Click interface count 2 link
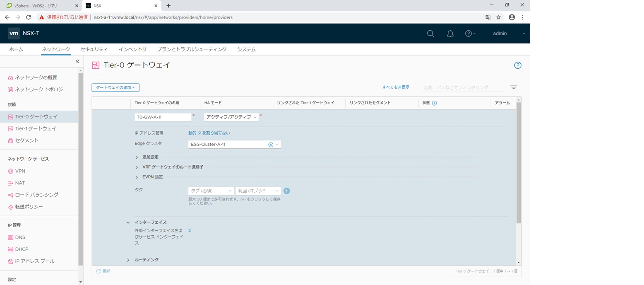Image resolution: width=644 pixels, height=285 pixels. [x=190, y=230]
